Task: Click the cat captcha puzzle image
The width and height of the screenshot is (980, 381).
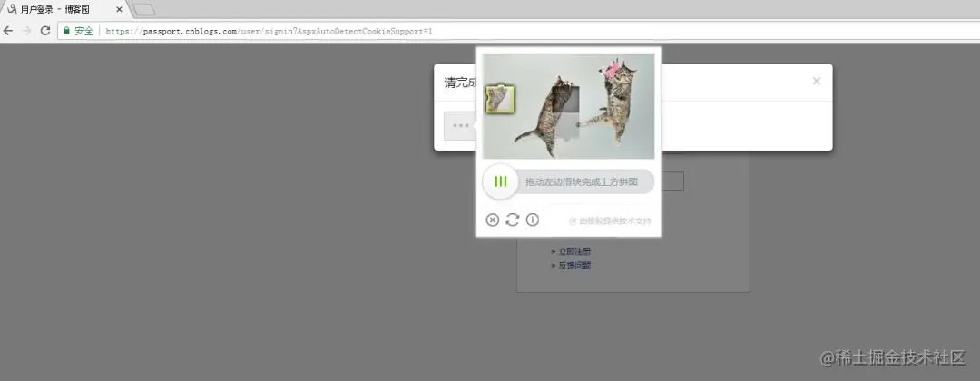Action: click(569, 106)
